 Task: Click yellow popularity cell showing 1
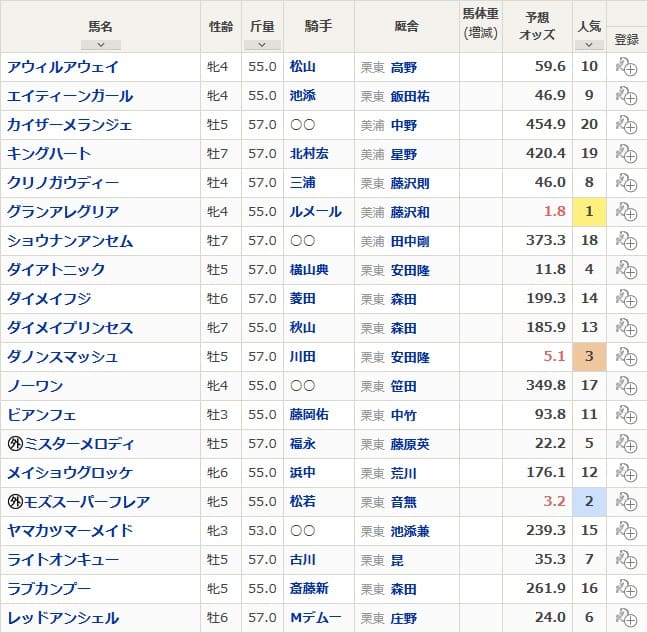pos(589,212)
